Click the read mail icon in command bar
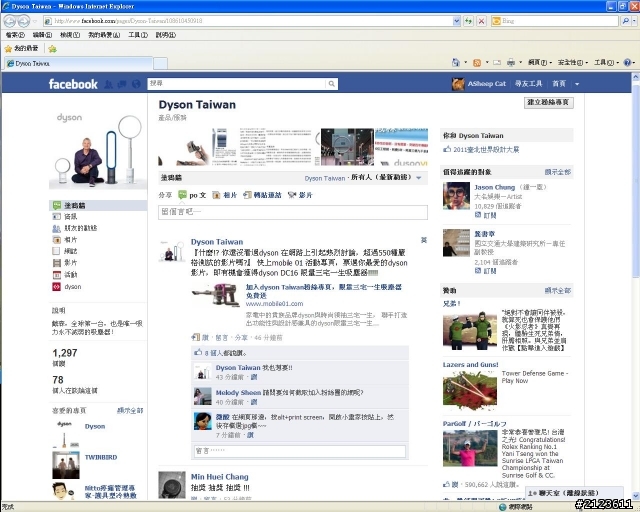Viewport: 640px width, 512px height. click(x=497, y=62)
